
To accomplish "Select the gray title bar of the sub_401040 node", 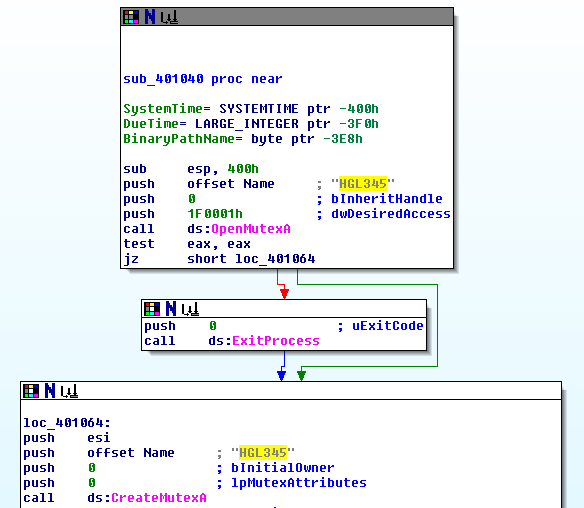I will (x=287, y=17).
